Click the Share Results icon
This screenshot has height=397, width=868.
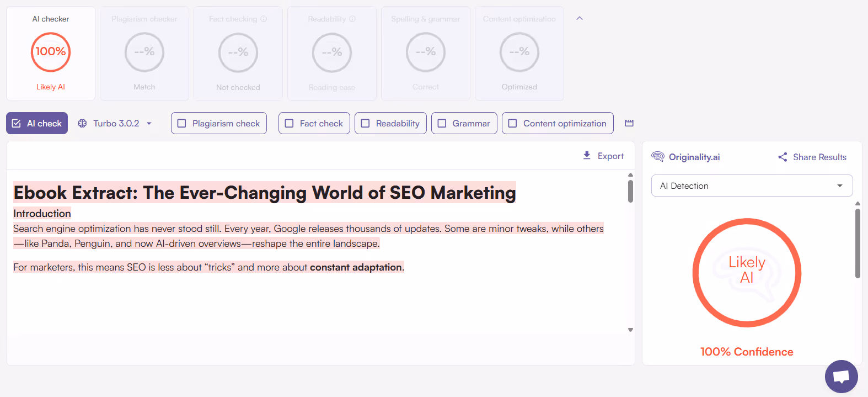[x=783, y=157]
